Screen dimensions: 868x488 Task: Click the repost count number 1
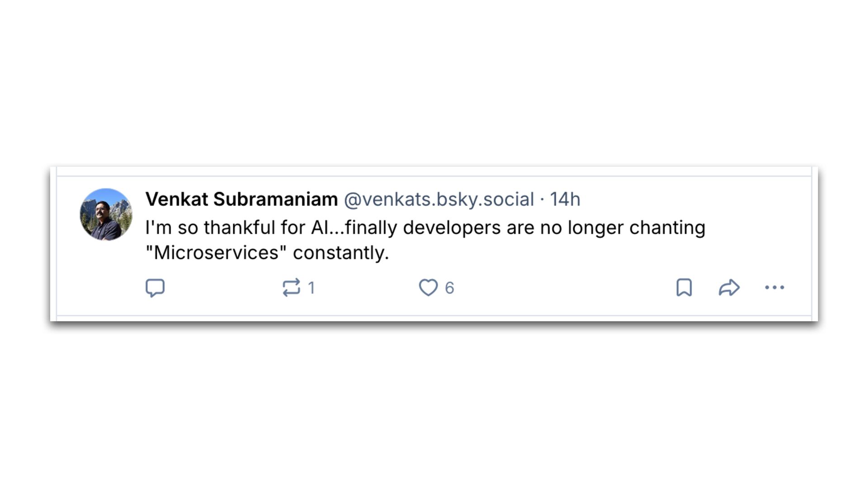click(311, 288)
